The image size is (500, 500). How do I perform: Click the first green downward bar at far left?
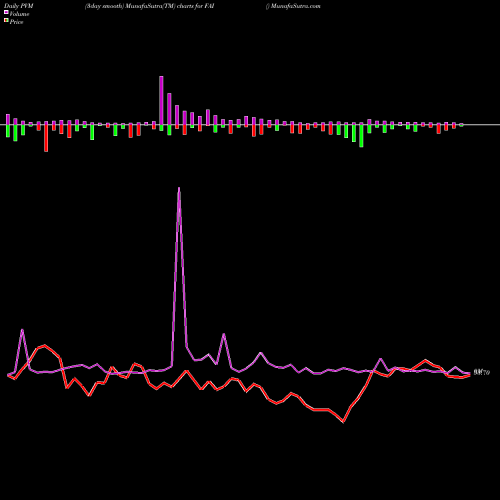[8, 131]
